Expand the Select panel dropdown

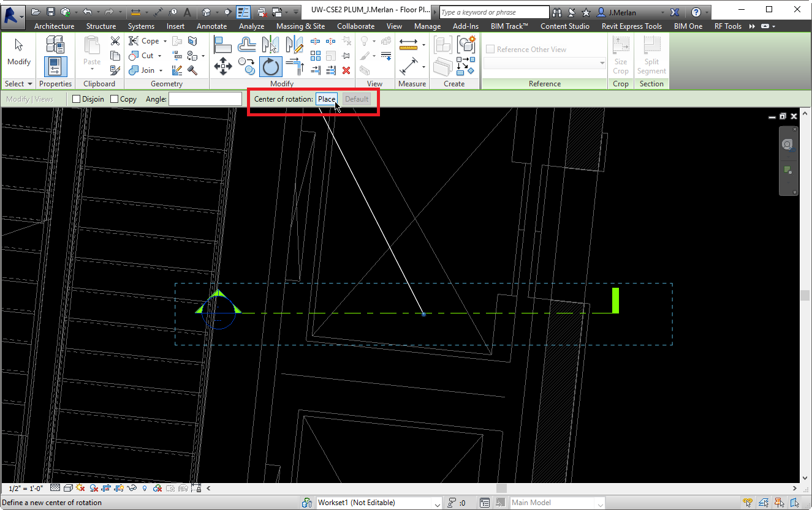[18, 84]
